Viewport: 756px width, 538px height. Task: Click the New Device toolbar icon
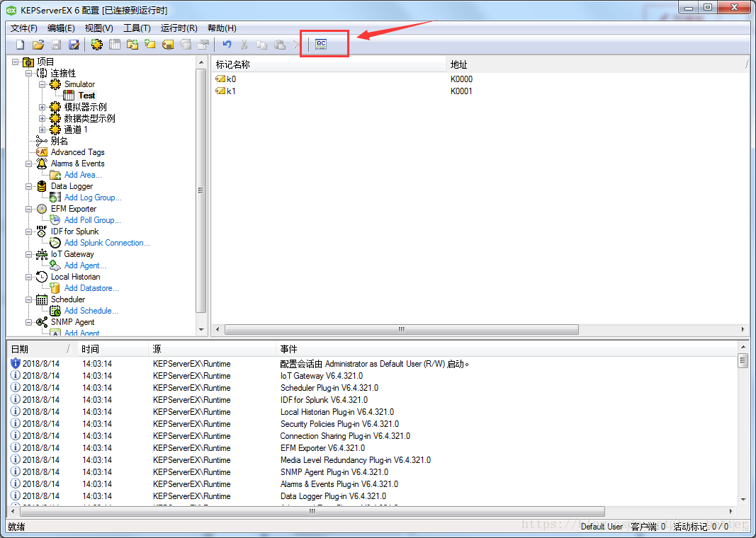(x=115, y=45)
